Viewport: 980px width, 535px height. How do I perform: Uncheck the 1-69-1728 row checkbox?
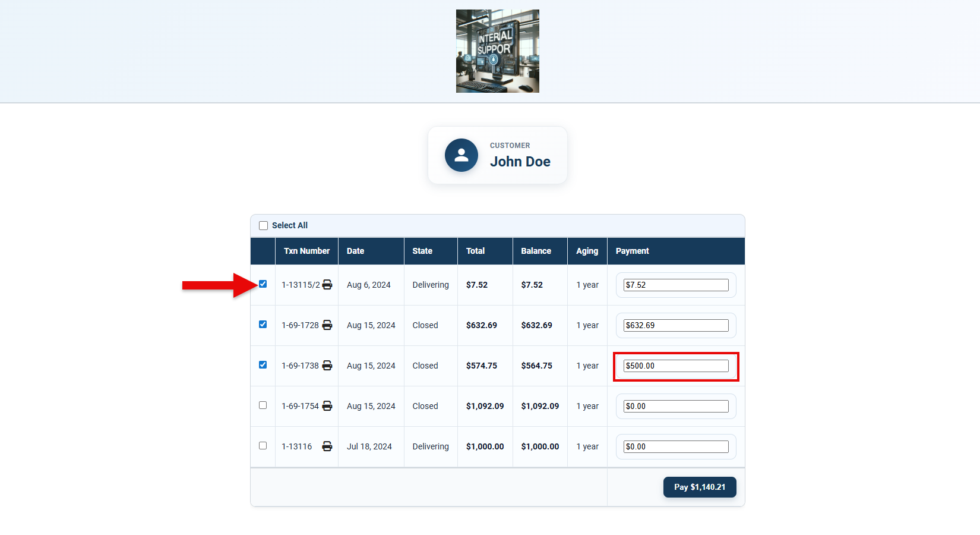point(263,325)
